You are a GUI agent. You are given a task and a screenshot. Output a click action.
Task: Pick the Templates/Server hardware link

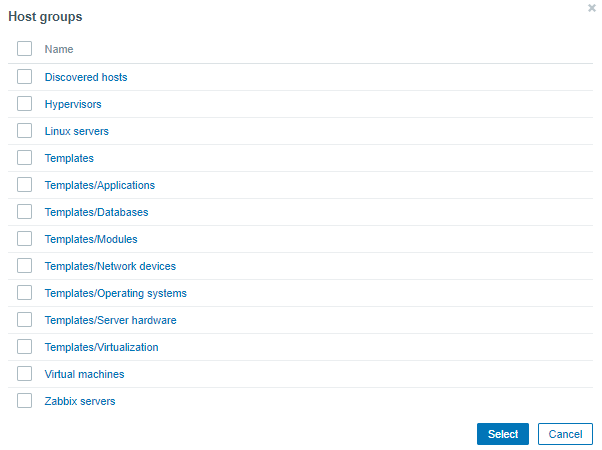coord(110,320)
